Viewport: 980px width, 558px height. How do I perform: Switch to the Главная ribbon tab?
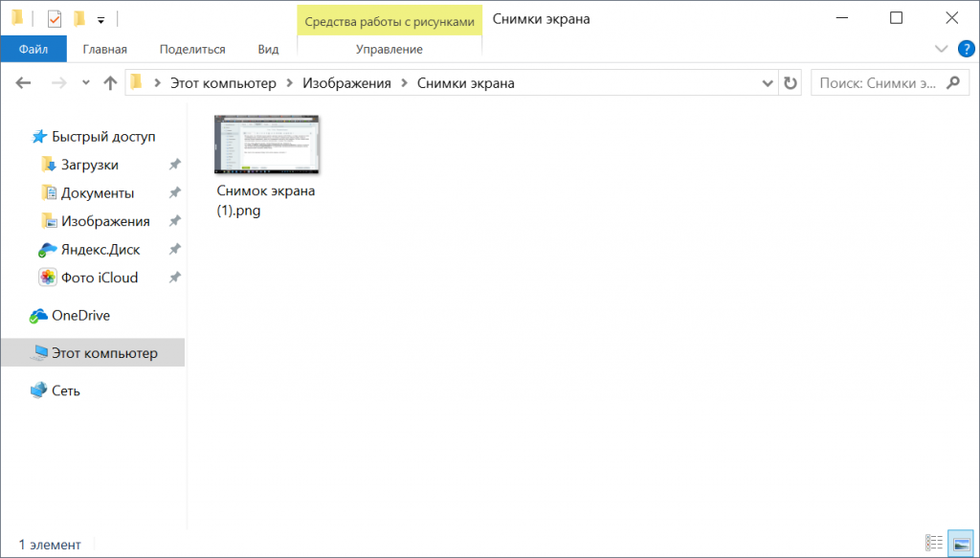pos(105,50)
